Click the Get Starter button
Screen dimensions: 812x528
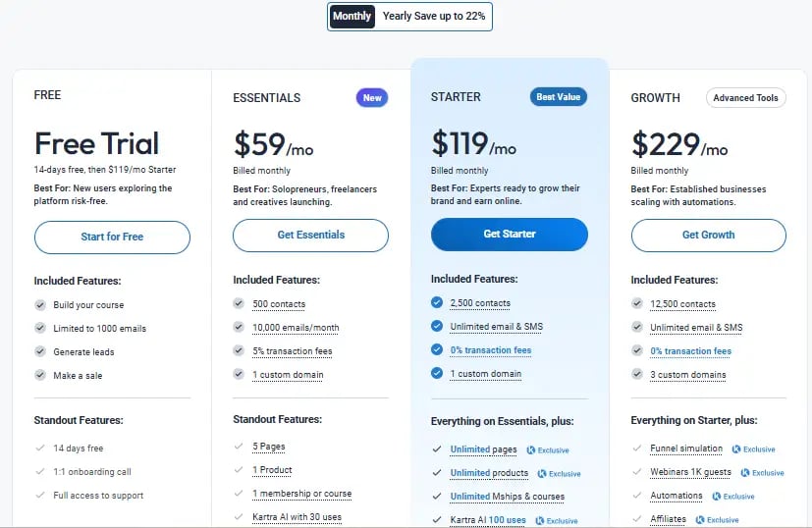tap(509, 234)
